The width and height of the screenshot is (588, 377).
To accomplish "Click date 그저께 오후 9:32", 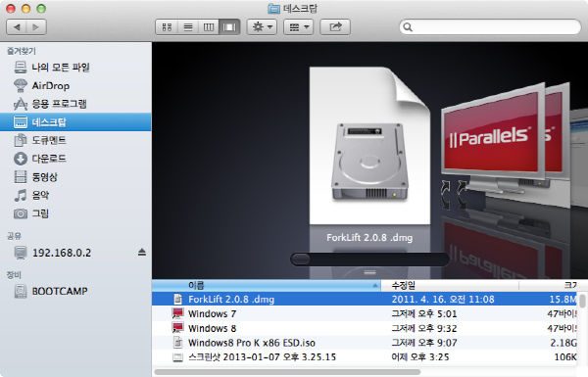I will [424, 328].
